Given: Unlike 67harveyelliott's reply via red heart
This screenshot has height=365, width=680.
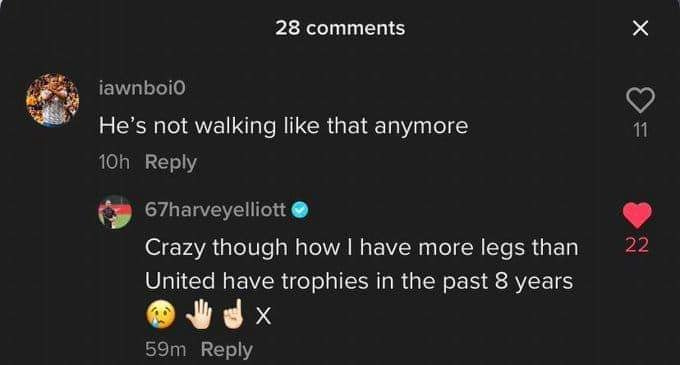Looking at the screenshot, I should [x=637, y=215].
